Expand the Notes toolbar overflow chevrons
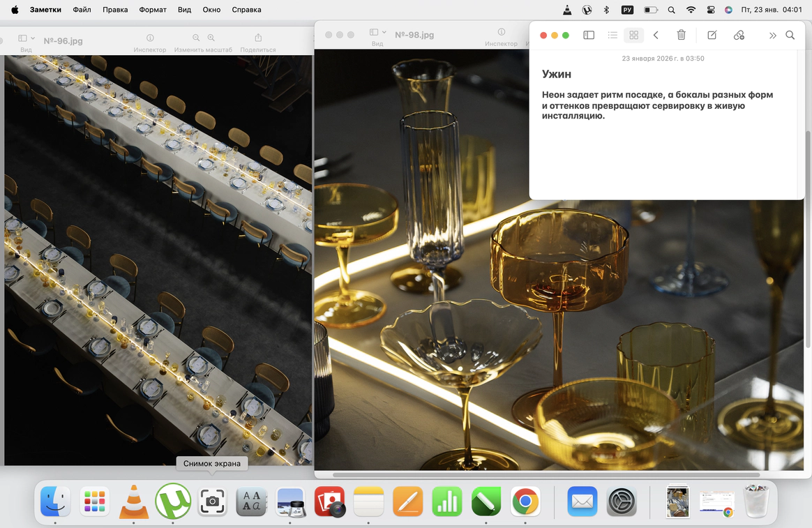Screen dimensions: 812x528 [772, 36]
